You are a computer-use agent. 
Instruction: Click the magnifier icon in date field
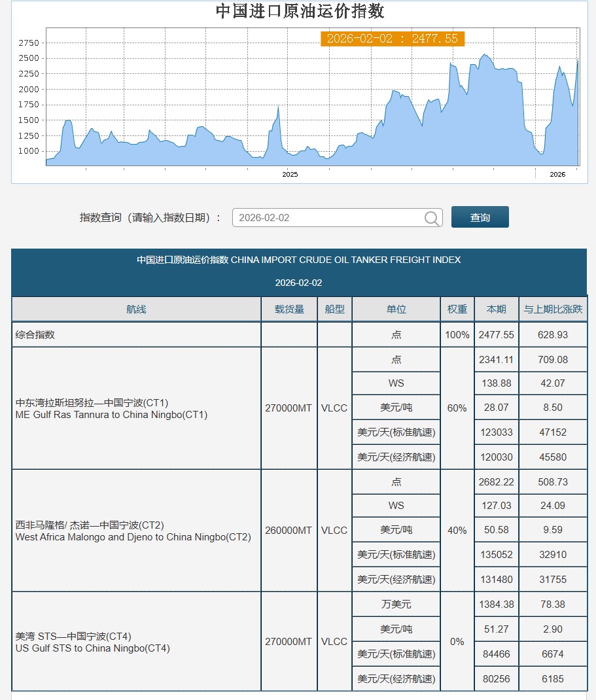(x=431, y=219)
